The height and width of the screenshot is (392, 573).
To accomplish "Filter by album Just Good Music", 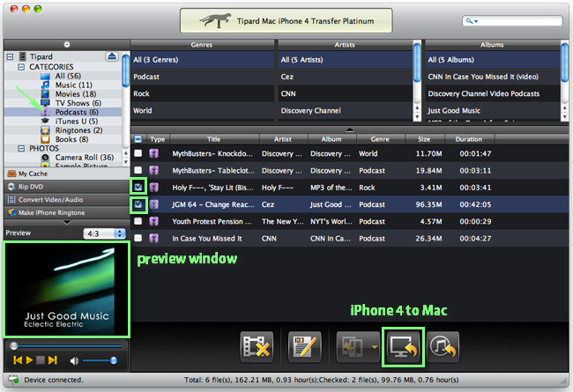I will click(x=493, y=111).
